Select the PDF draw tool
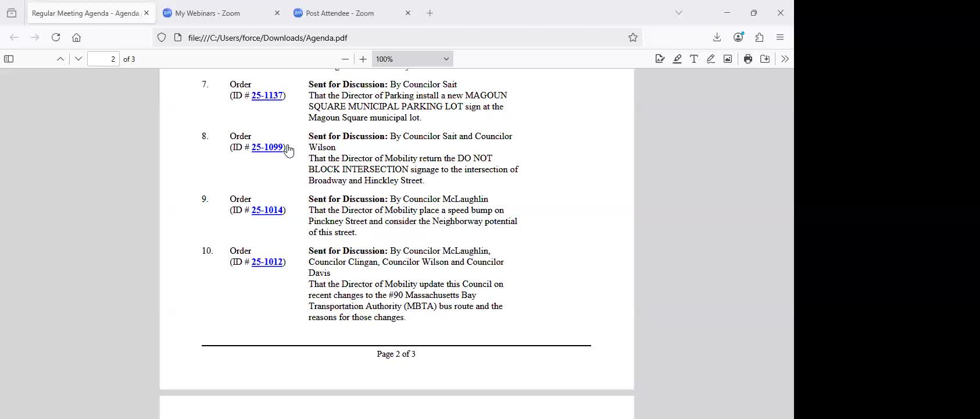The width and height of the screenshot is (980, 419). (x=711, y=59)
